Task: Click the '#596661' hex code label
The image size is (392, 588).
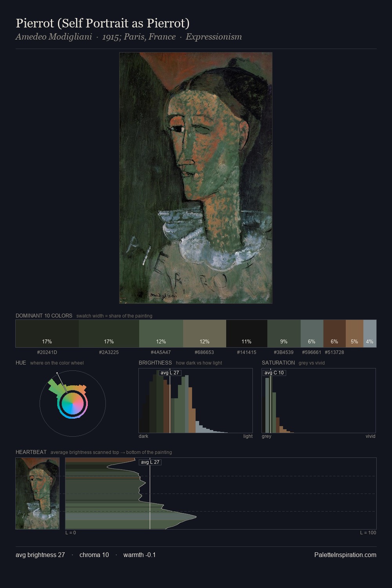Action: (x=312, y=352)
